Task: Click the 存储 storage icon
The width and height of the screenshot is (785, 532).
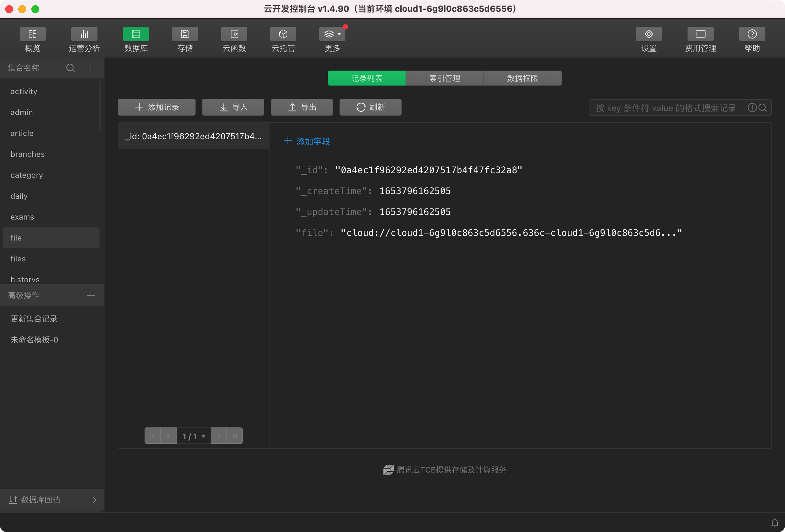Action: point(185,34)
